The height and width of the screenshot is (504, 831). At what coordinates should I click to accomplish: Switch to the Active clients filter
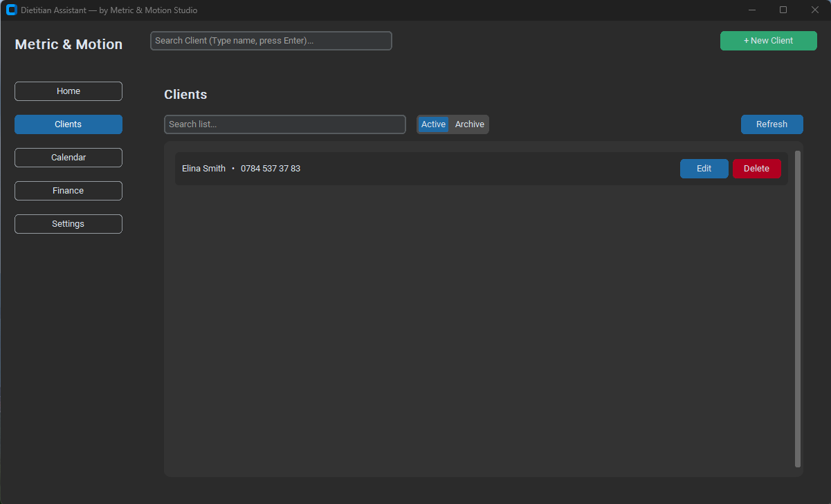point(434,124)
